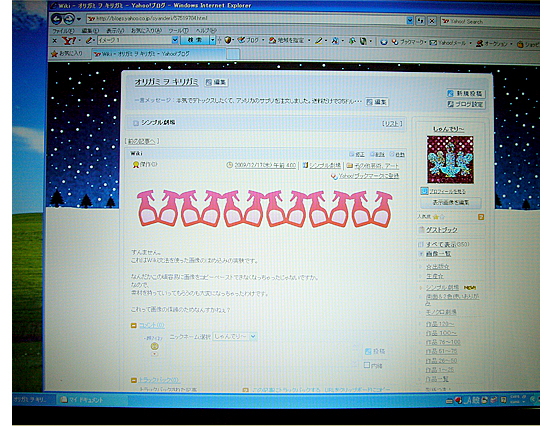Collapse the トラックバック(0) section
553x426 pixels.
coord(134,380)
